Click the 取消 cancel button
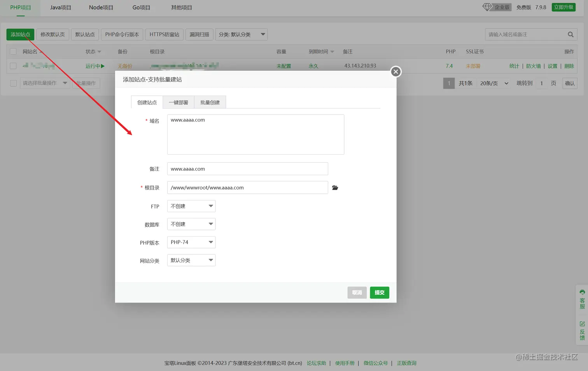 coord(357,293)
